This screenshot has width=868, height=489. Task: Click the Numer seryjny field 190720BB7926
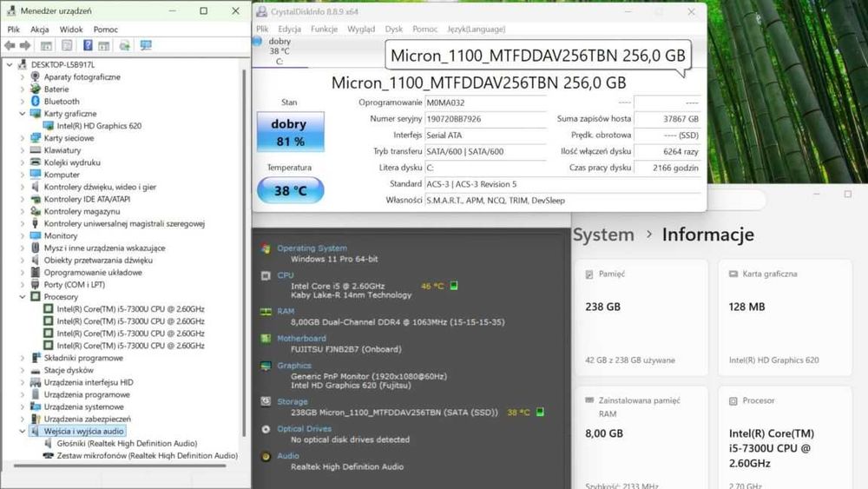[485, 118]
